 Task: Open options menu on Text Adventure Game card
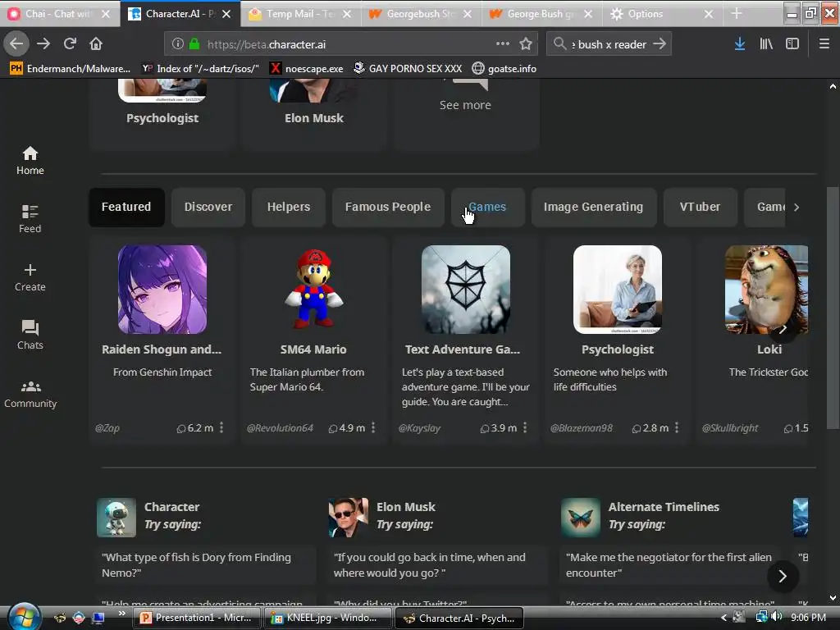click(x=525, y=427)
